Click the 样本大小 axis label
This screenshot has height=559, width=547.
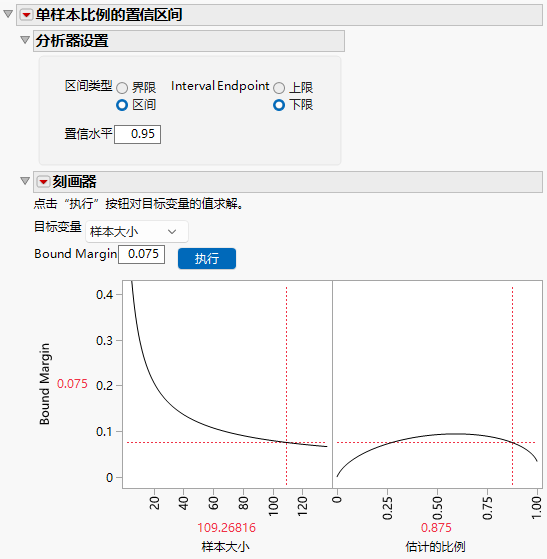point(225,547)
